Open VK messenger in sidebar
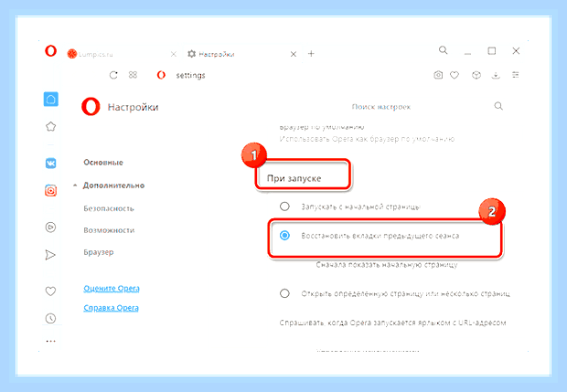This screenshot has width=567, height=392. click(50, 164)
